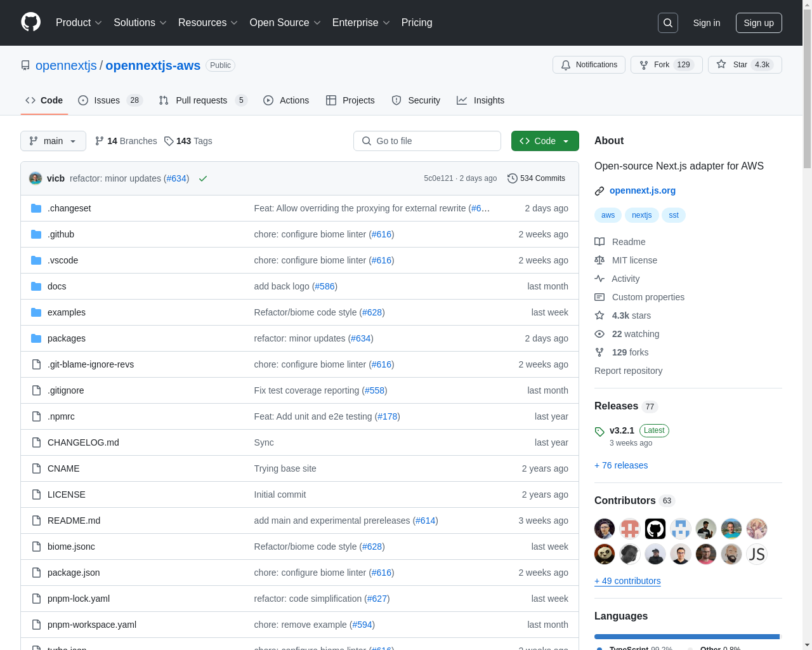Open the package.json file
Image resolution: width=812 pixels, height=650 pixels.
point(74,573)
